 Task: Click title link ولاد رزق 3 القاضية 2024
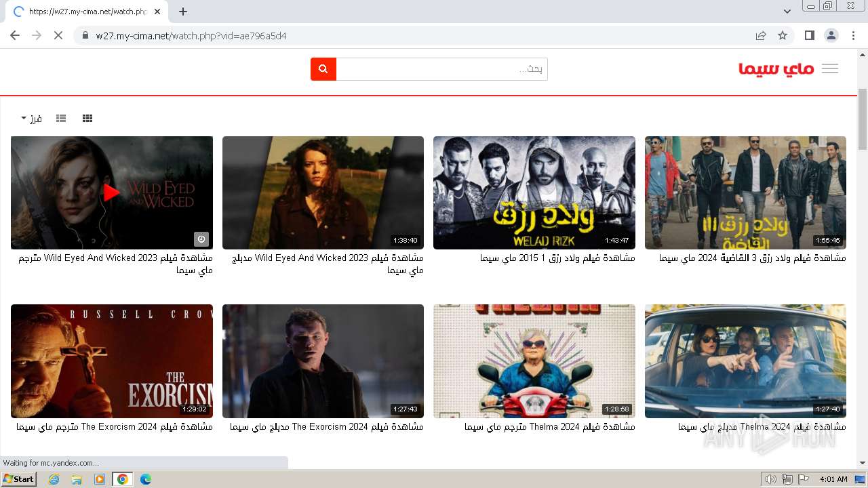tap(753, 258)
